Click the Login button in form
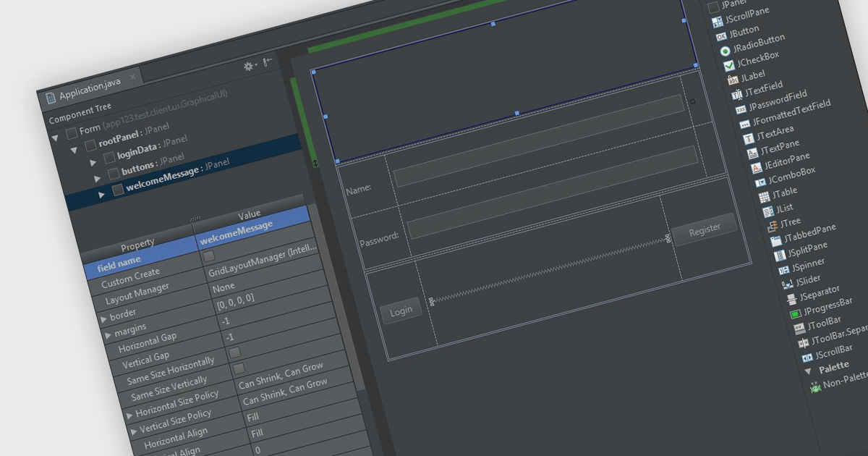Screen dimensions: 868x456 tap(401, 311)
